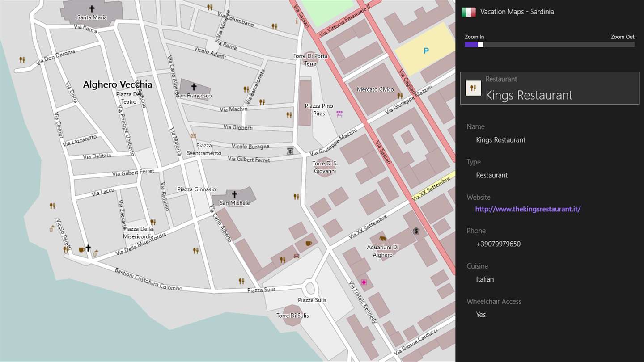Click the Italian flag icon in header
Viewport: 644px width, 362px height.
468,12
